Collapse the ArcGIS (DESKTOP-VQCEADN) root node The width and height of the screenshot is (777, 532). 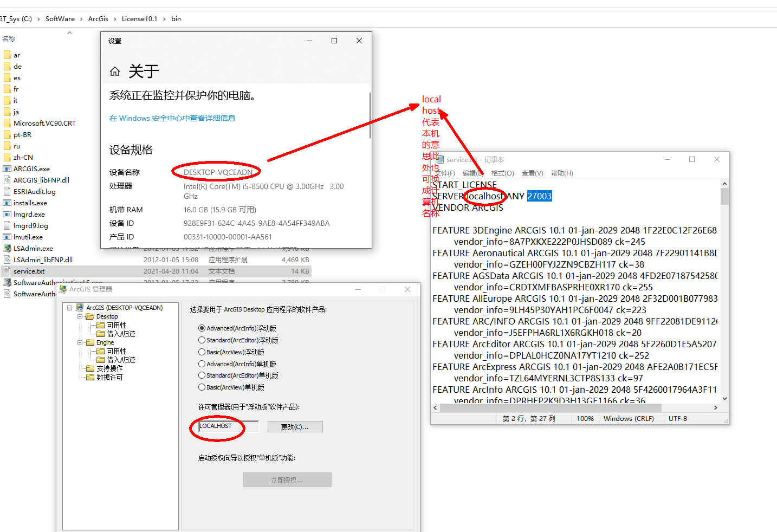point(70,307)
